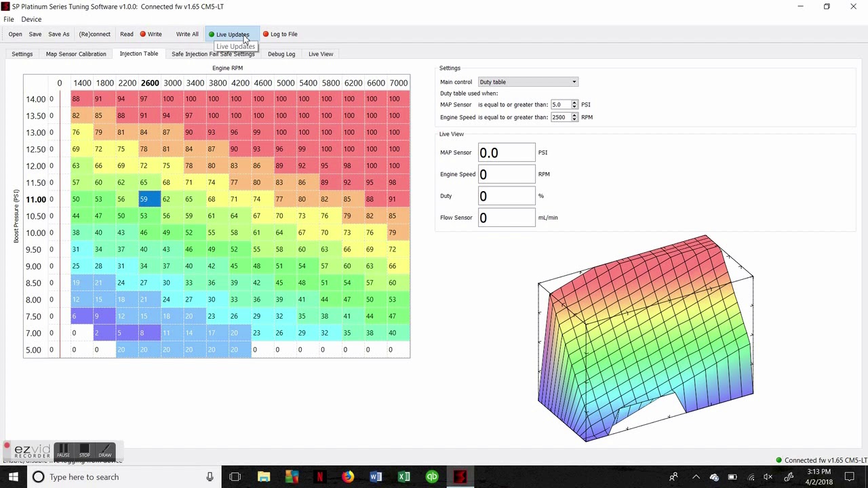Click the Flow Sensor readout field
The height and width of the screenshot is (488, 868).
pos(507,218)
